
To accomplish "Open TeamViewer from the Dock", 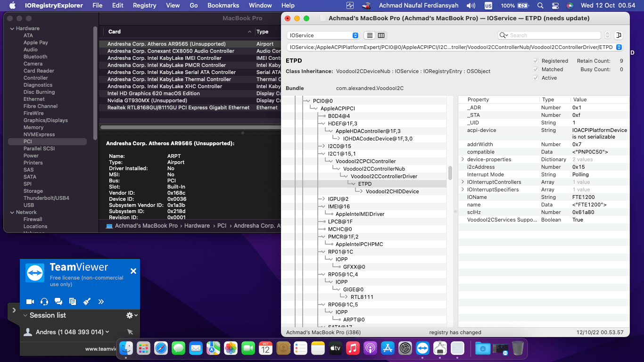I will [x=423, y=348].
